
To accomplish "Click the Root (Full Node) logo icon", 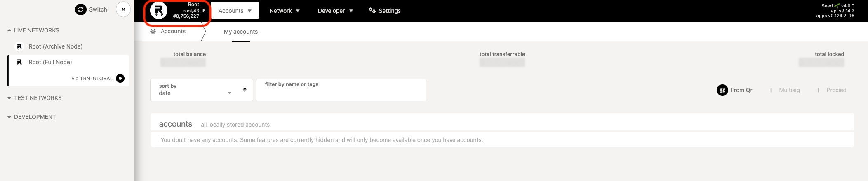I will [19, 62].
